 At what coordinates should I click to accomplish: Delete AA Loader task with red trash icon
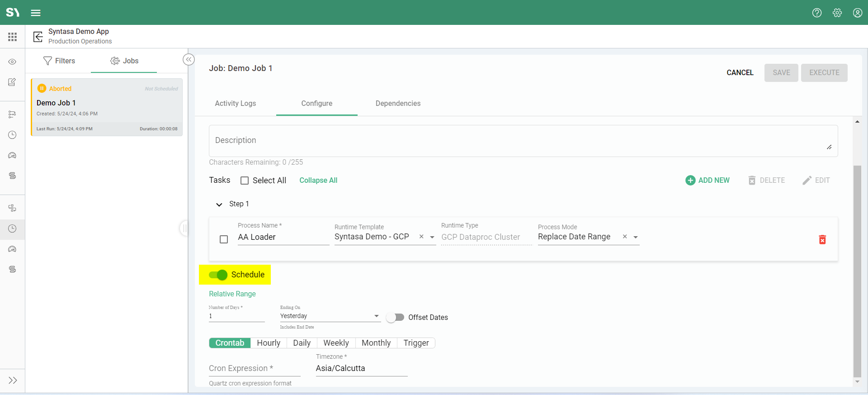pos(822,239)
